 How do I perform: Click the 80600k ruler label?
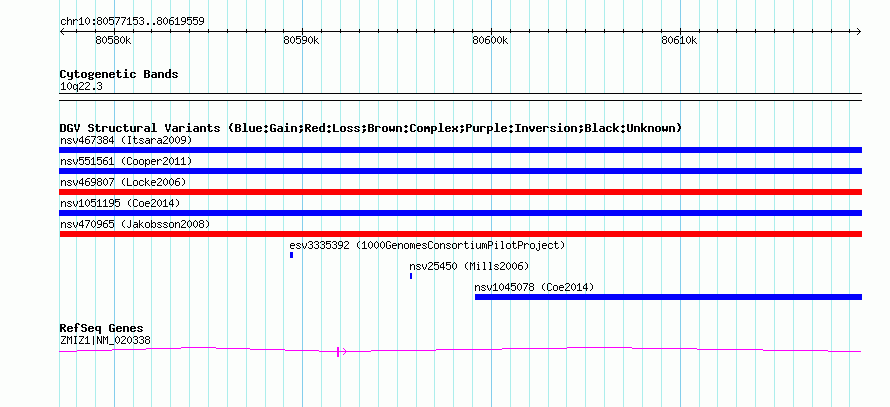tap(490, 41)
